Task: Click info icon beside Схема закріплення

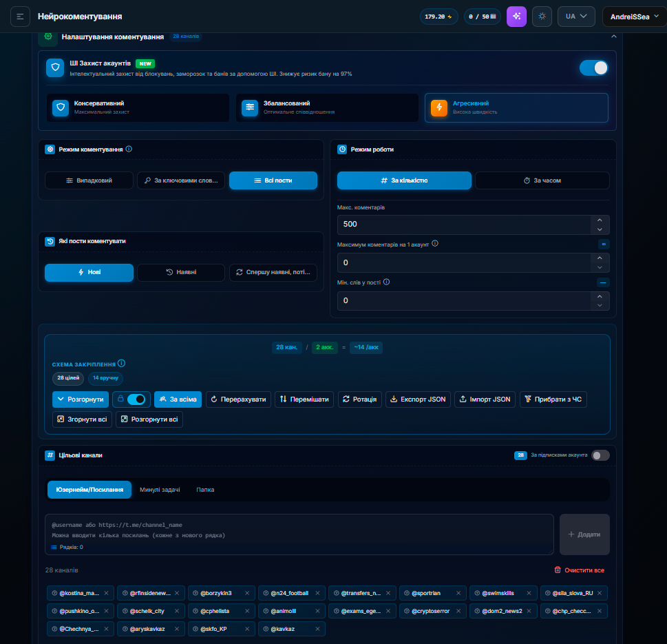Action: point(122,364)
